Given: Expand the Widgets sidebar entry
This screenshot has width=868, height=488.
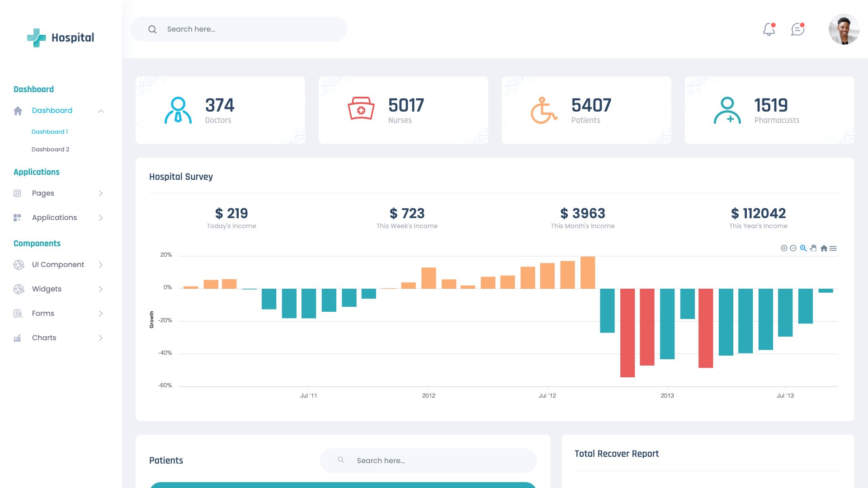Looking at the screenshot, I should [46, 289].
